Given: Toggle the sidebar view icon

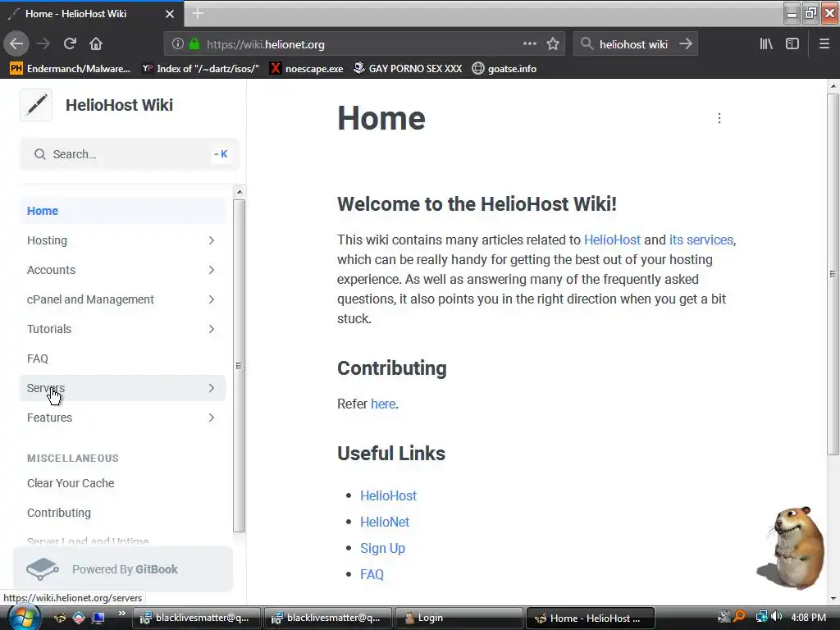Looking at the screenshot, I should [x=792, y=44].
